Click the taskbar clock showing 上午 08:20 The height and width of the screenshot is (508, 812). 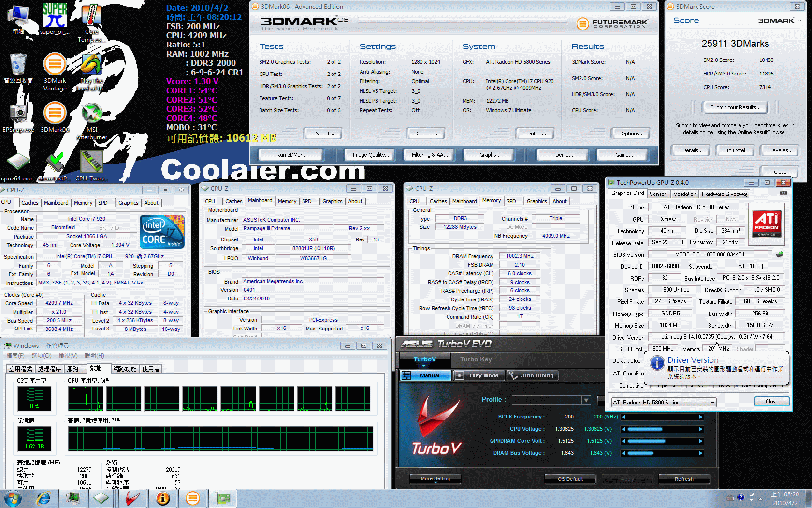tap(785, 494)
